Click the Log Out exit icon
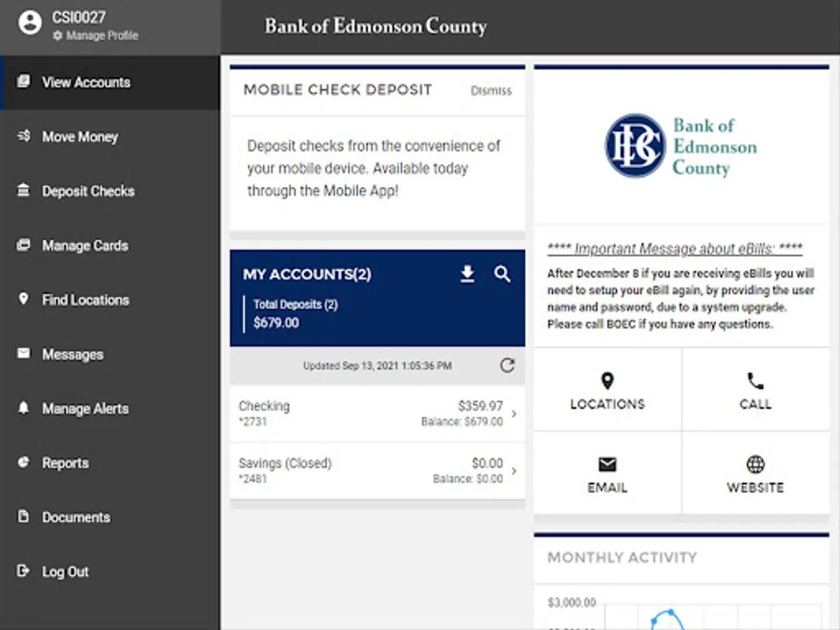 24,570
